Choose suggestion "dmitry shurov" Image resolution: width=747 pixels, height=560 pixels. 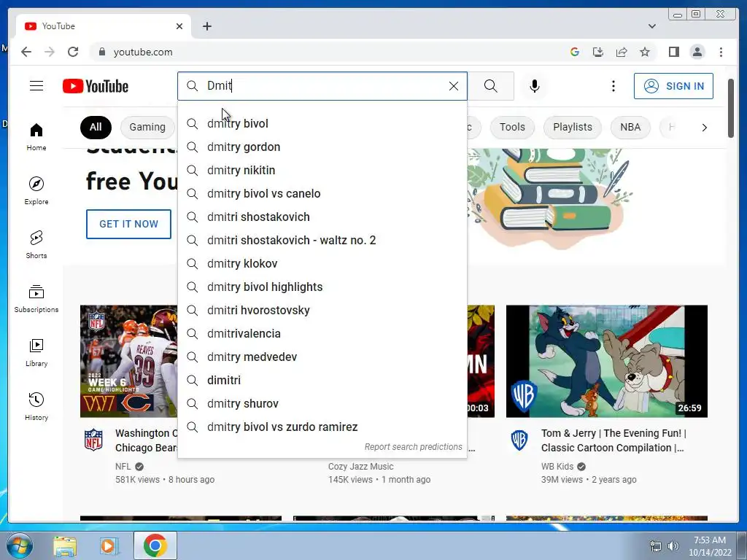[322, 403]
